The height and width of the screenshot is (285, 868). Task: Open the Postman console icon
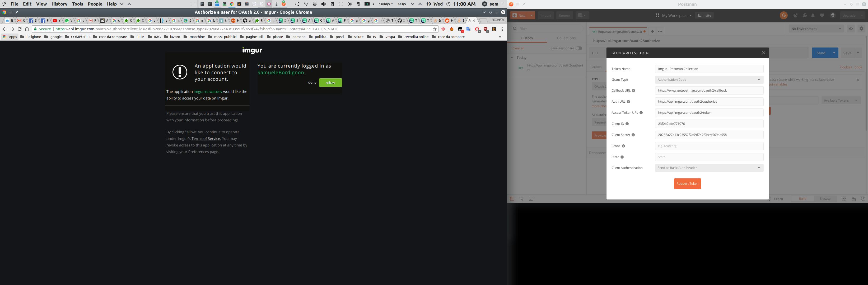point(531,199)
